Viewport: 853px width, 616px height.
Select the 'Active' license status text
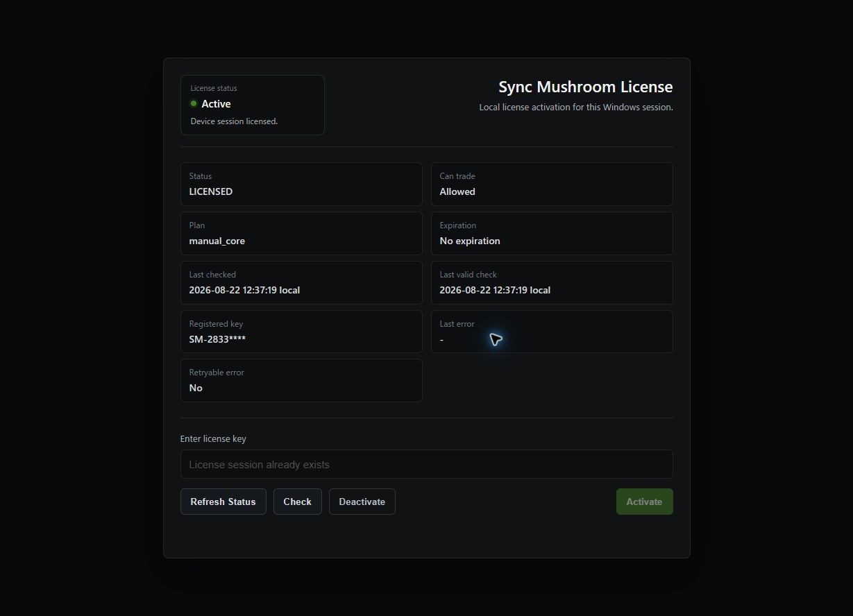(x=216, y=103)
